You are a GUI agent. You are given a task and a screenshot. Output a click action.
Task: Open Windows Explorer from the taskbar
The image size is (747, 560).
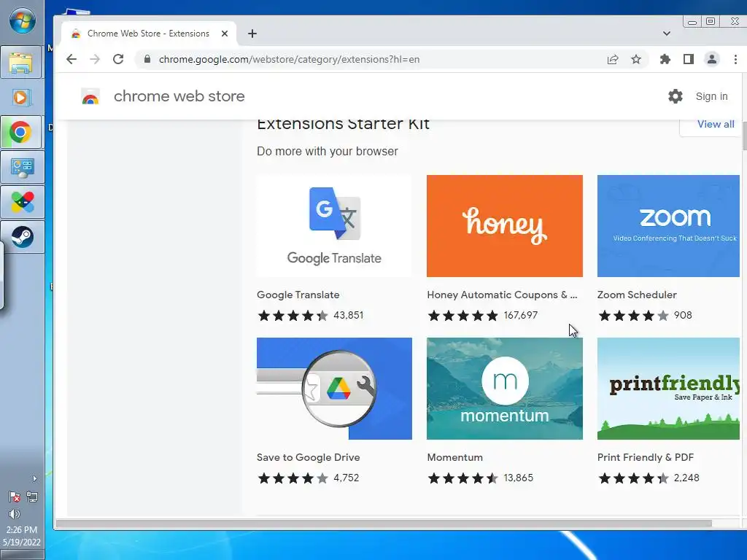click(x=21, y=63)
